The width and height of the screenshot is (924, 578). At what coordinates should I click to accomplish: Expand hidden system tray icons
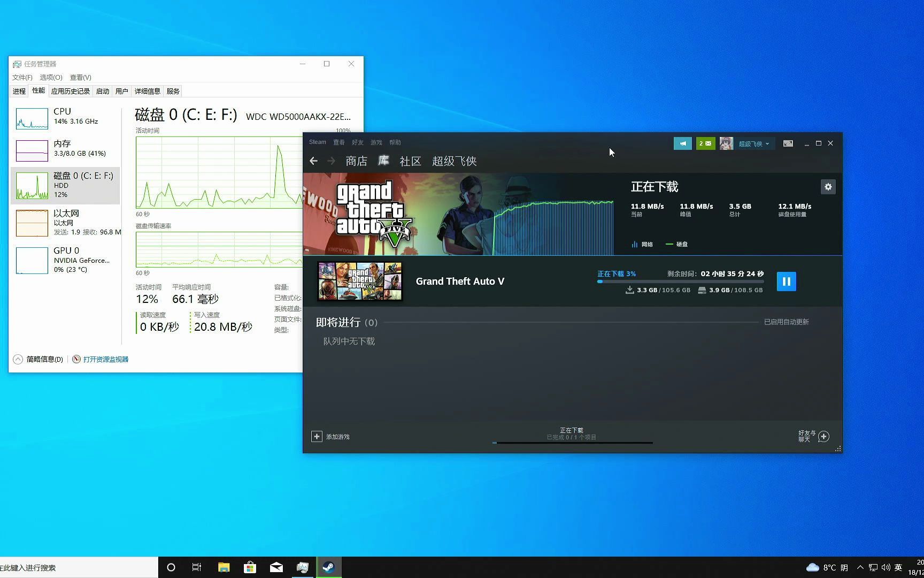(860, 567)
